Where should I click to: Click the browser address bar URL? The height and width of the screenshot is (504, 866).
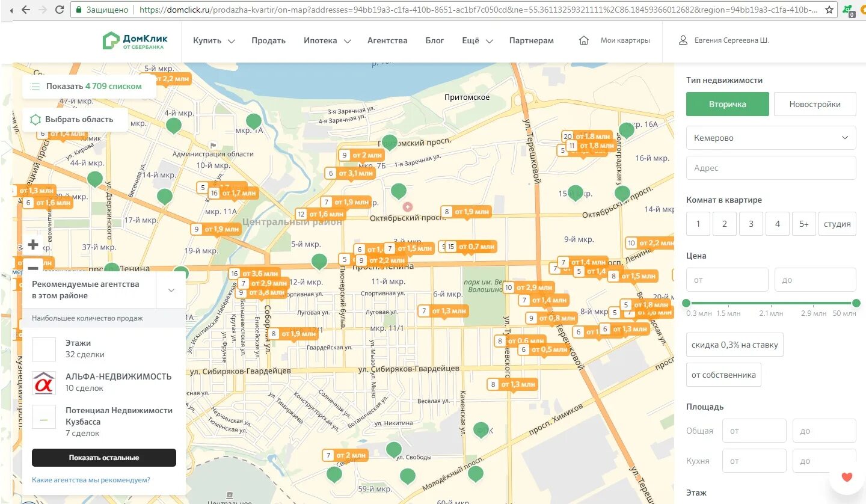click(478, 10)
